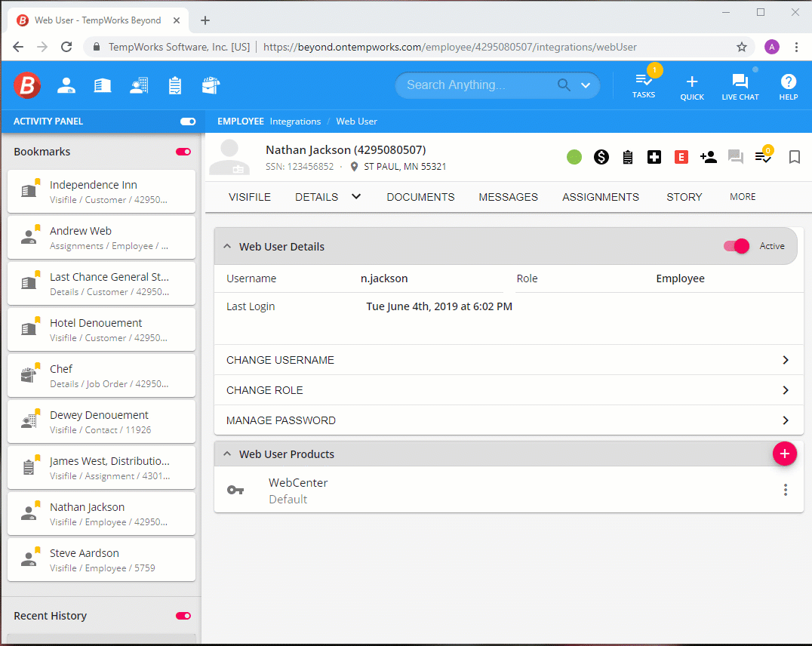Click the black plus cross icon in employee header
Image resolution: width=812 pixels, height=646 pixels.
(654, 157)
